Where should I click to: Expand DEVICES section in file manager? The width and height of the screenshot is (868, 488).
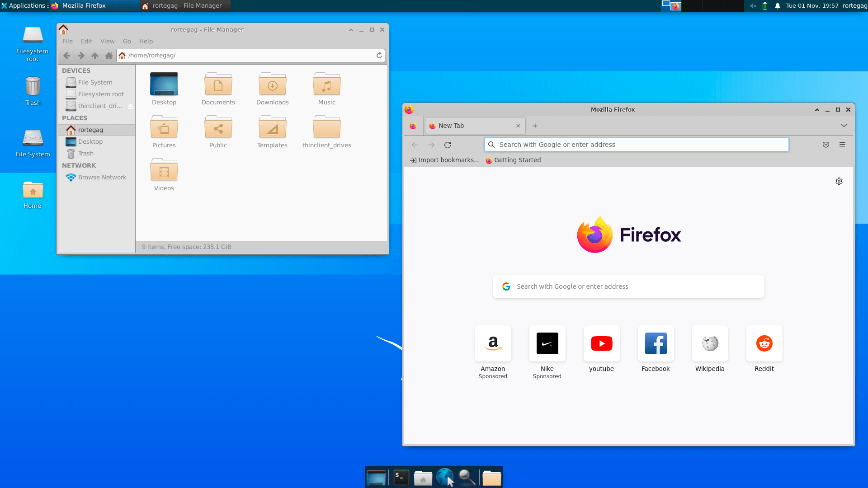pyautogui.click(x=76, y=70)
